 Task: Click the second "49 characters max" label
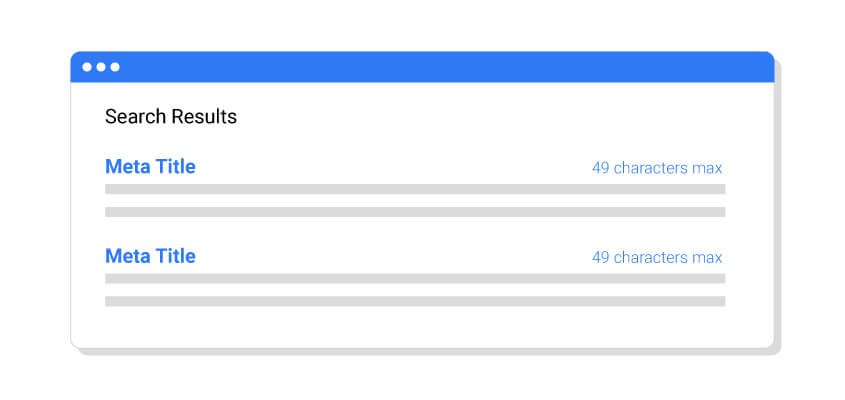coord(656,257)
